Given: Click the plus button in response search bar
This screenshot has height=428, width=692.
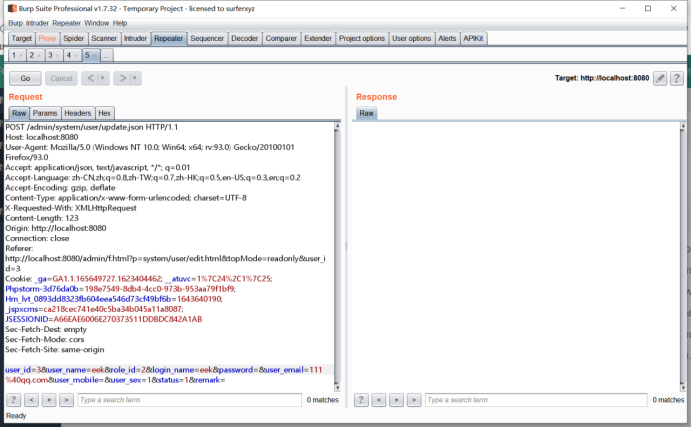Looking at the screenshot, I should point(396,400).
